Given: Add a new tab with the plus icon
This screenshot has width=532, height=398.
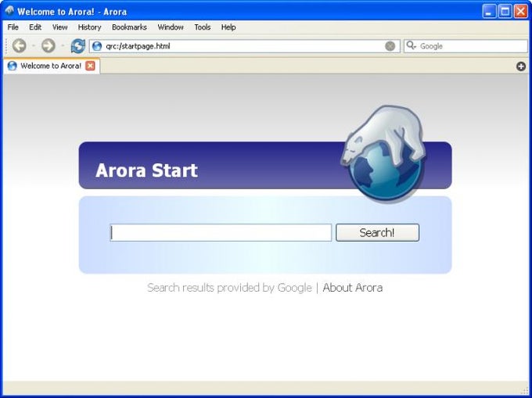Looking at the screenshot, I should [521, 66].
